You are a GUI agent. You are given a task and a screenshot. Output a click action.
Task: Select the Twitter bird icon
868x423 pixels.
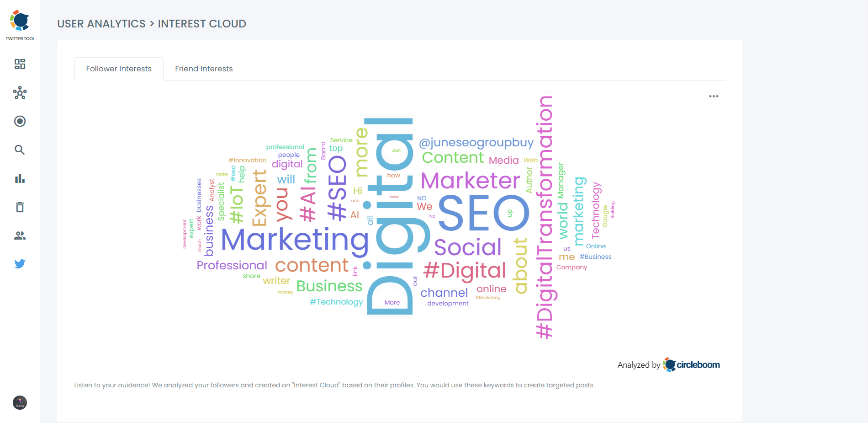20,263
